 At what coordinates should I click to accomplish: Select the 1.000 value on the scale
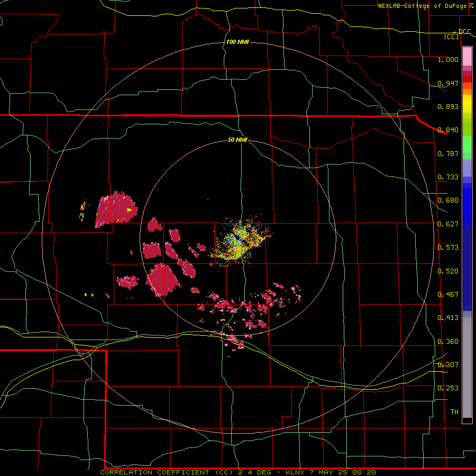pyautogui.click(x=448, y=59)
